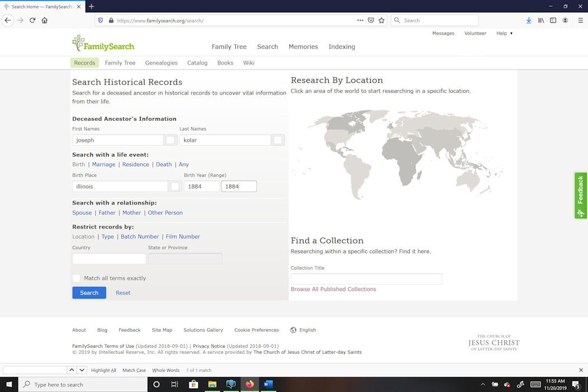This screenshot has width=588, height=392.
Task: Toggle exact match for Last Names
Action: [x=278, y=140]
